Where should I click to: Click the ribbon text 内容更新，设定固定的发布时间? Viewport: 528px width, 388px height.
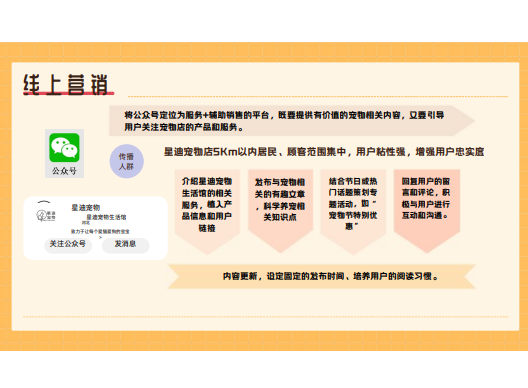coord(331,277)
